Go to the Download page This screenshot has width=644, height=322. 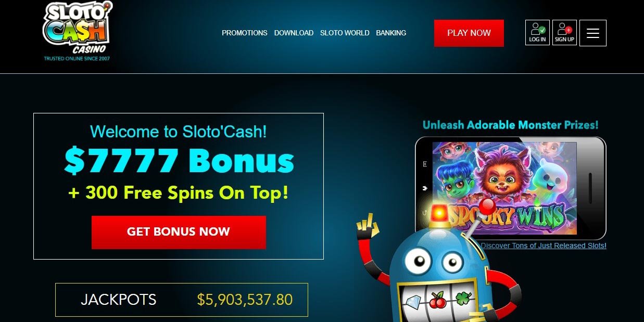(294, 33)
